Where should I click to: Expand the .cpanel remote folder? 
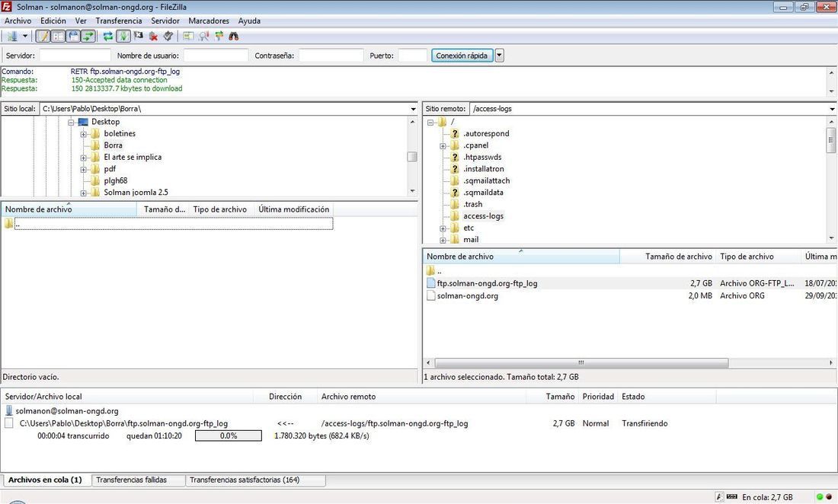(443, 145)
